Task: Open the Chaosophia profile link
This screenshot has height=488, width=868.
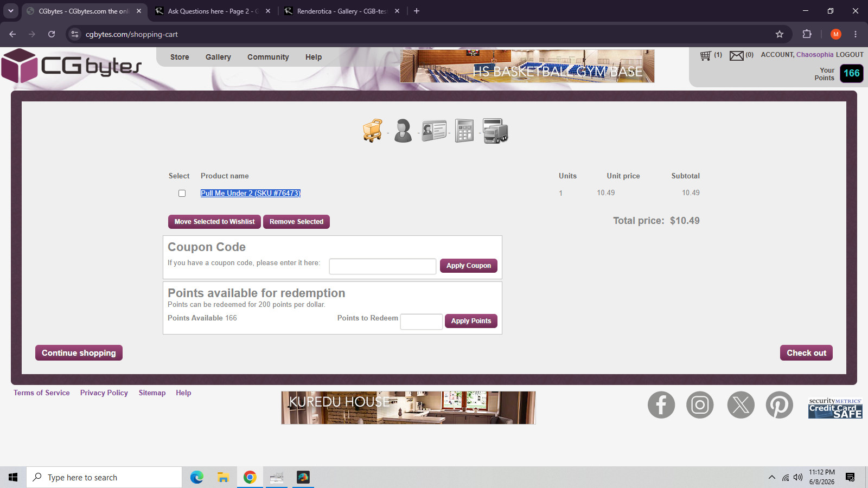Action: [x=815, y=55]
